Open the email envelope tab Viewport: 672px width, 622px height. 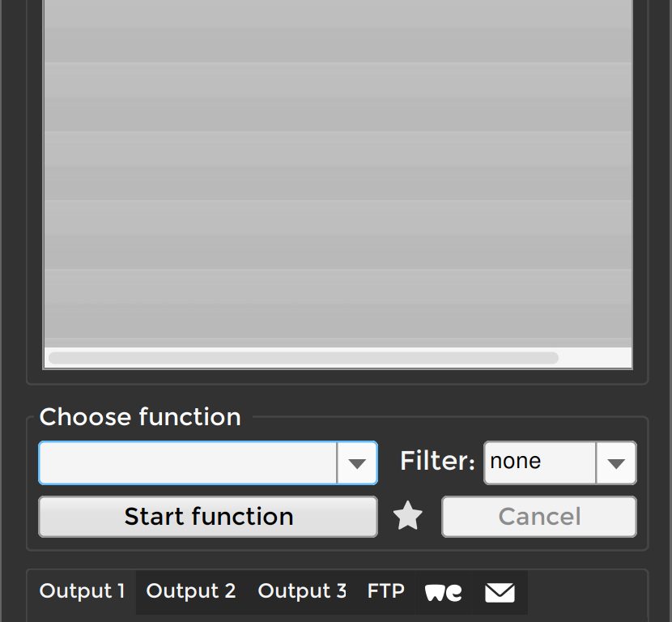click(x=500, y=592)
